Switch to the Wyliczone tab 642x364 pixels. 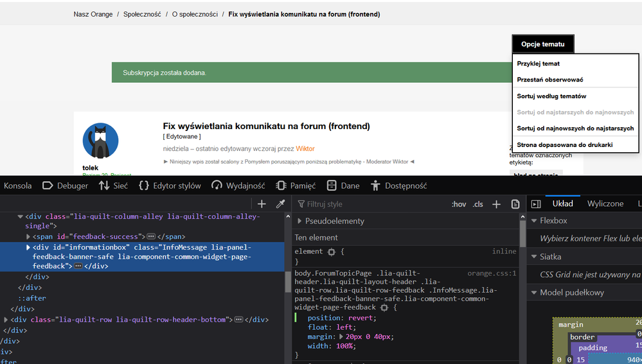[x=605, y=204]
